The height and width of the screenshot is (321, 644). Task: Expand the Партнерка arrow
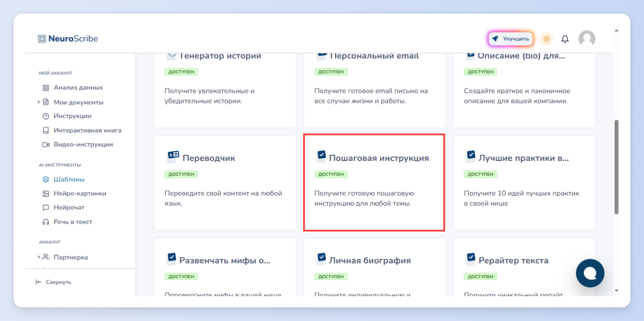tap(39, 257)
